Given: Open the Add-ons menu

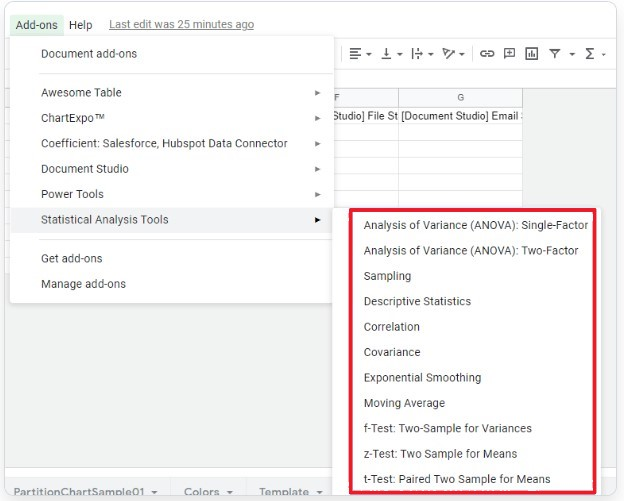Looking at the screenshot, I should pyautogui.click(x=37, y=25).
